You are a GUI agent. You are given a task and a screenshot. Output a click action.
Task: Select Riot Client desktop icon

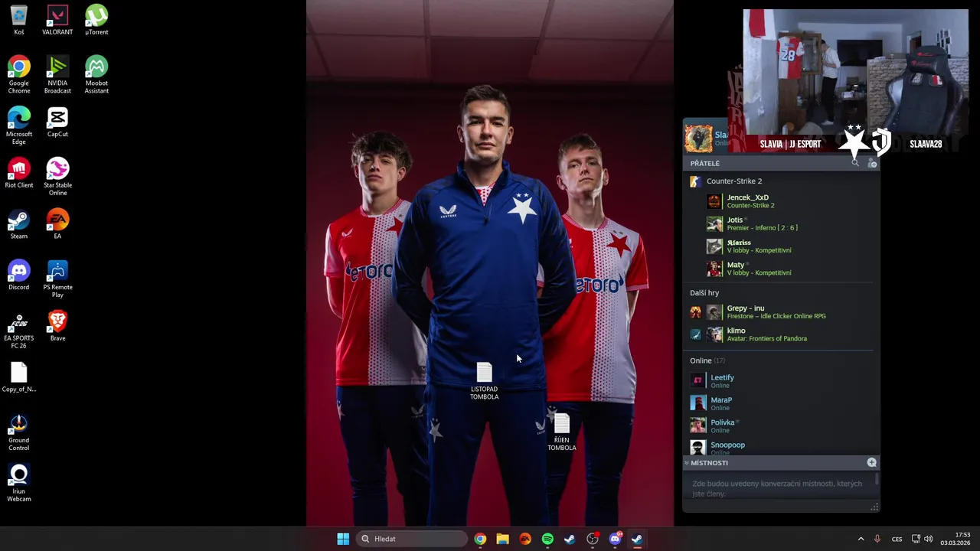click(x=19, y=174)
